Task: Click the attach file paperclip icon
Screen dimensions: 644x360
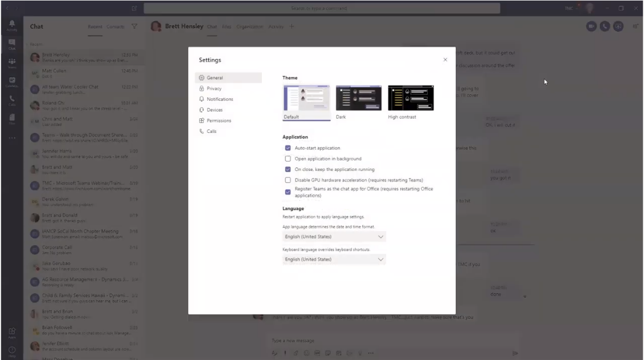Action: click(x=296, y=353)
